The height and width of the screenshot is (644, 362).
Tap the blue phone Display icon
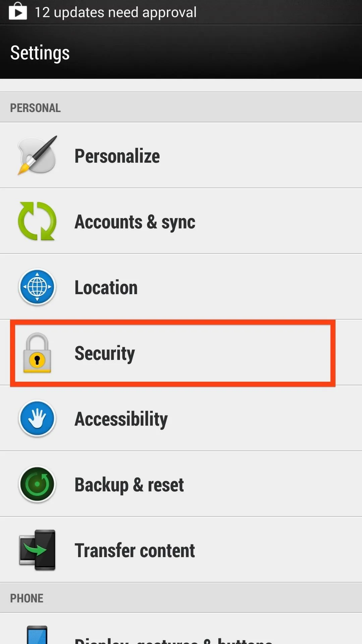[x=37, y=635]
